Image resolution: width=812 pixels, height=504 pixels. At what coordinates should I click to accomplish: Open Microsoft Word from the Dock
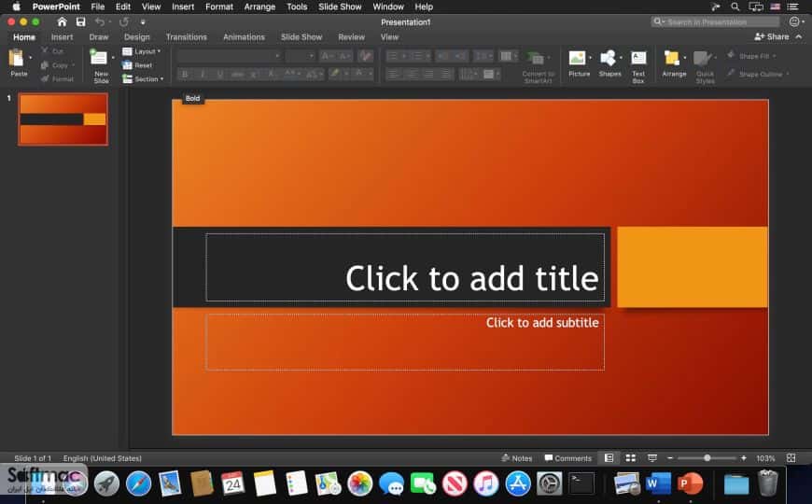click(658, 483)
